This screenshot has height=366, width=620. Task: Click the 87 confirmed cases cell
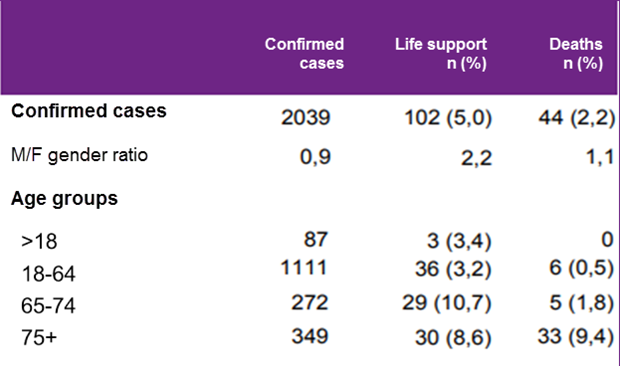click(316, 239)
